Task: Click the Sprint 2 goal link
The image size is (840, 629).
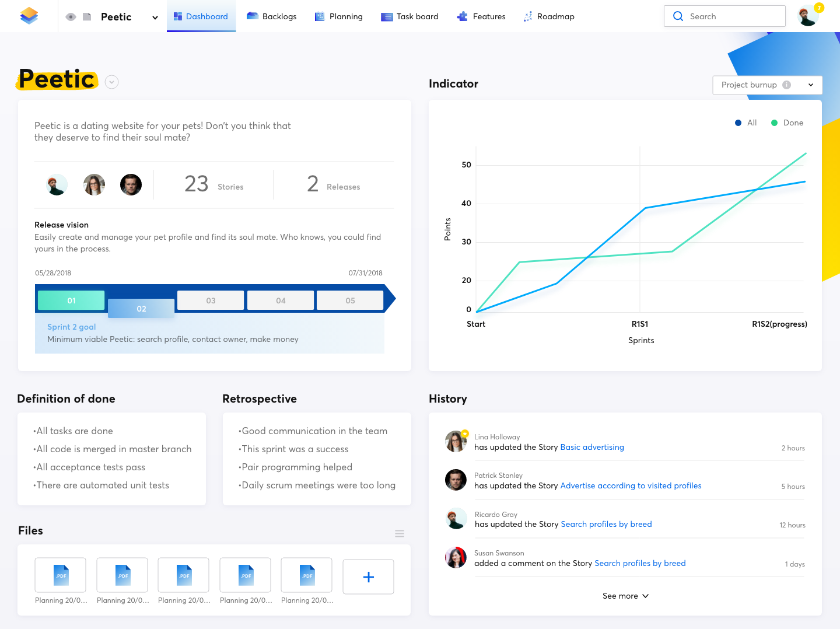Action: tap(72, 327)
